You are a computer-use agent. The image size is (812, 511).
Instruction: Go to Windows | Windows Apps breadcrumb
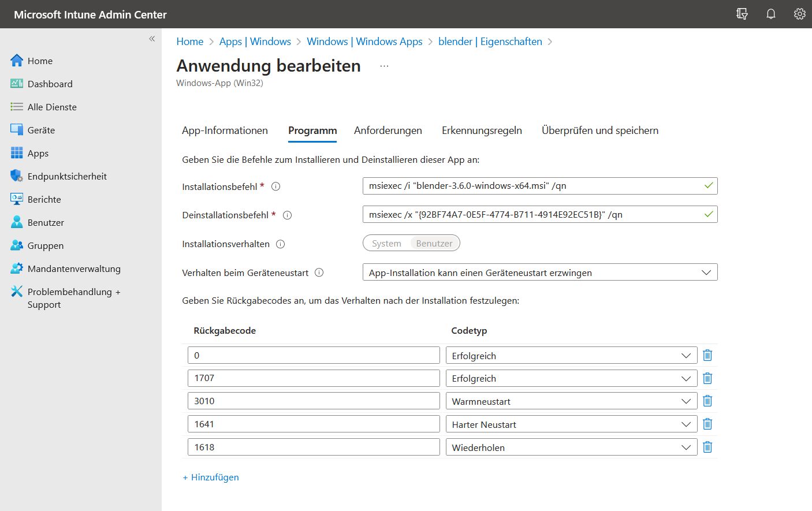(x=364, y=42)
